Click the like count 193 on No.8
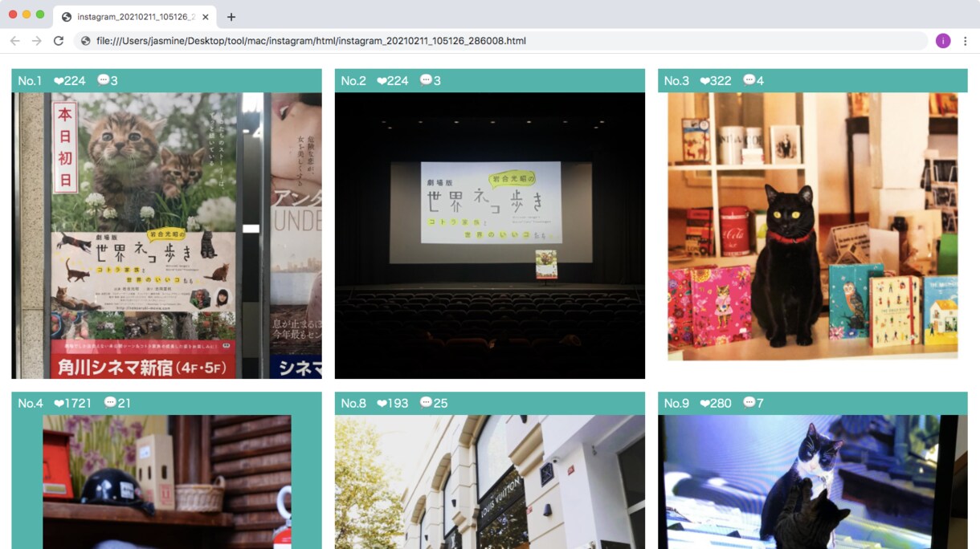The width and height of the screenshot is (980, 549). [398, 404]
